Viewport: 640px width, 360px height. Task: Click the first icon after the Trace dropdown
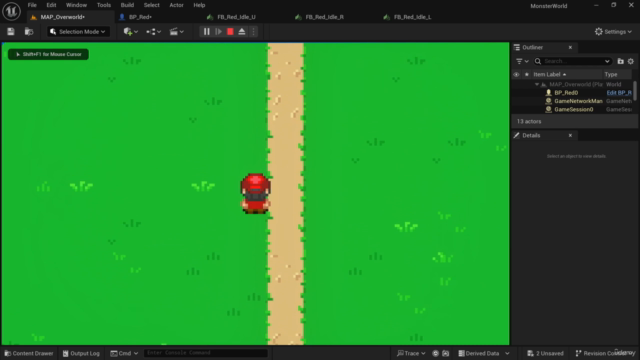[x=436, y=353]
